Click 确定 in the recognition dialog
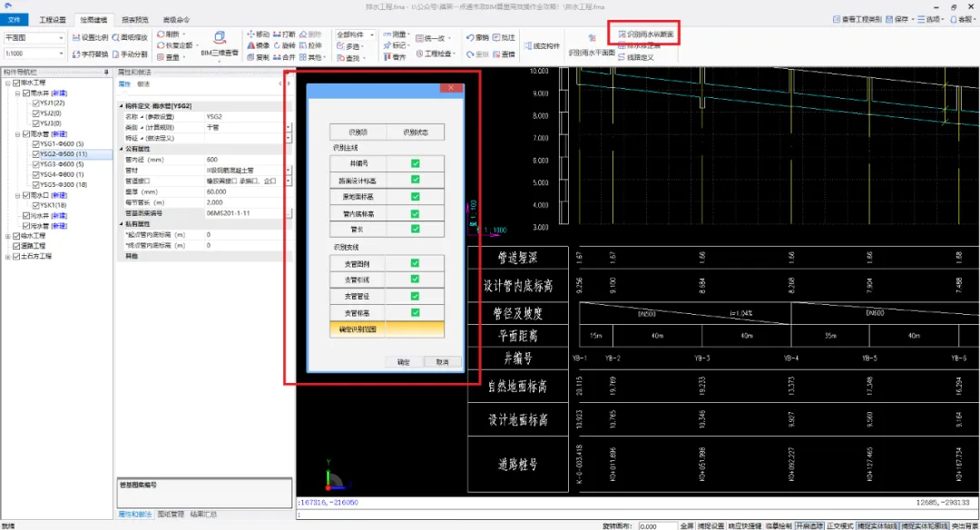Image resolution: width=980 pixels, height=530 pixels. (404, 362)
